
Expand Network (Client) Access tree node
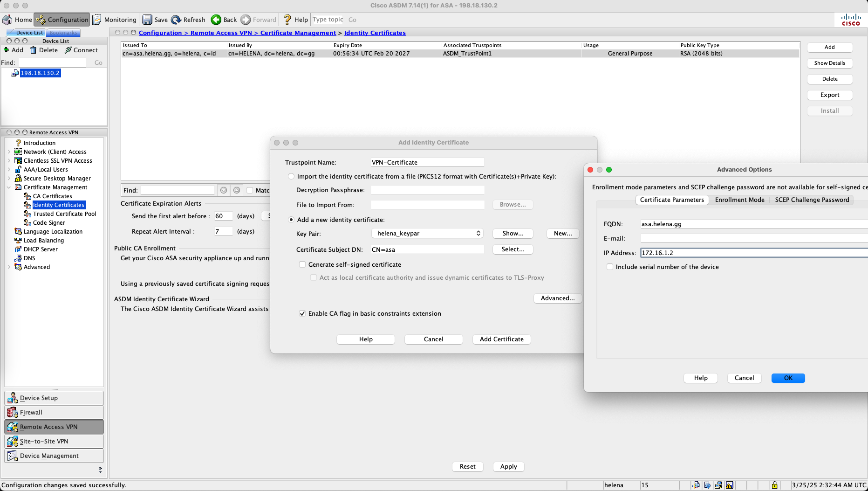pyautogui.click(x=9, y=152)
